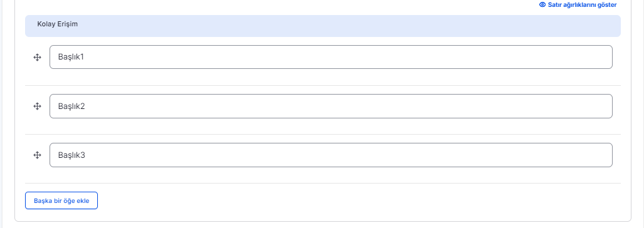Select the second row's four-arrow reorder icon
This screenshot has height=228, width=644.
(38, 106)
